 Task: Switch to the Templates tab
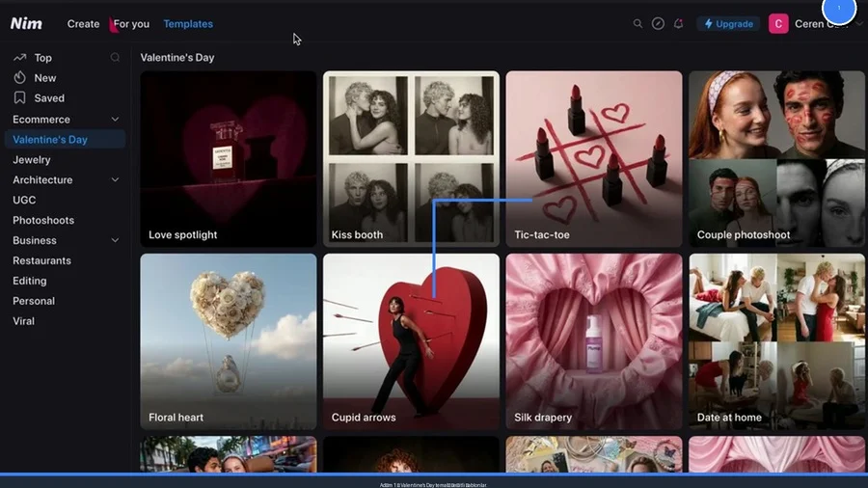(x=188, y=24)
